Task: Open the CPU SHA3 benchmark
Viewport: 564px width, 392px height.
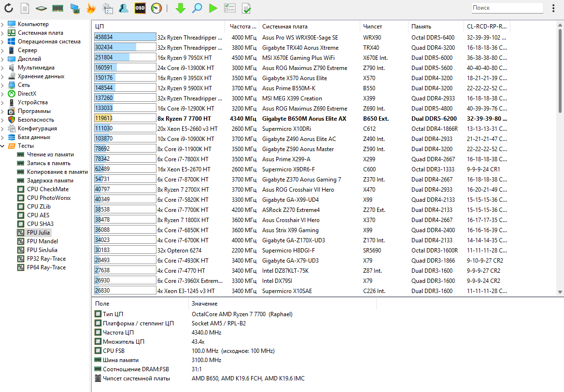Action: tap(40, 224)
